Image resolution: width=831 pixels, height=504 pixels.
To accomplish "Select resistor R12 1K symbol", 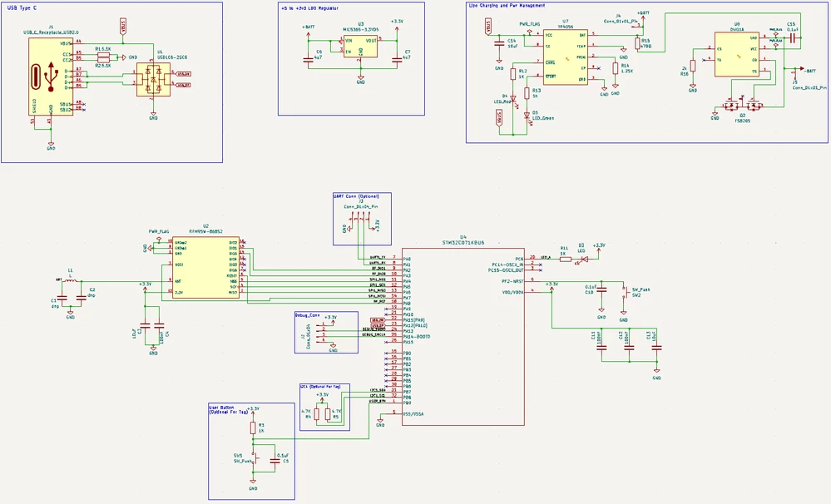I will (x=513, y=74).
